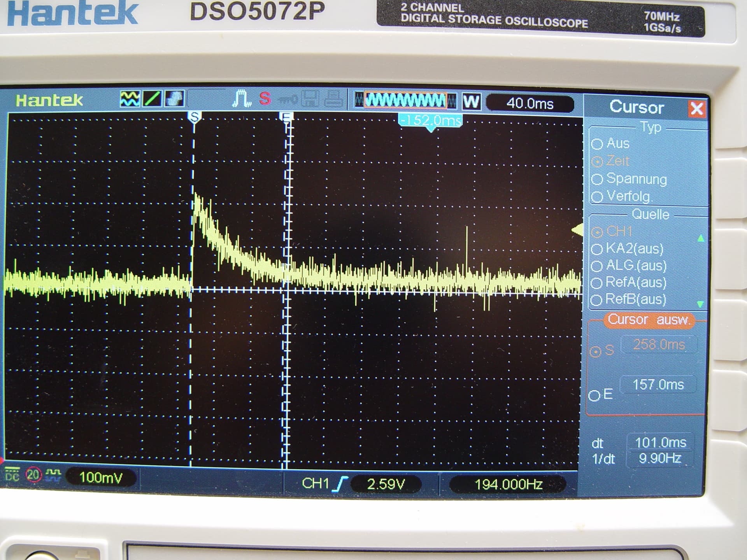Viewport: 747px width, 560px height.
Task: Click the S cursor marker on graticule
Action: (x=194, y=117)
